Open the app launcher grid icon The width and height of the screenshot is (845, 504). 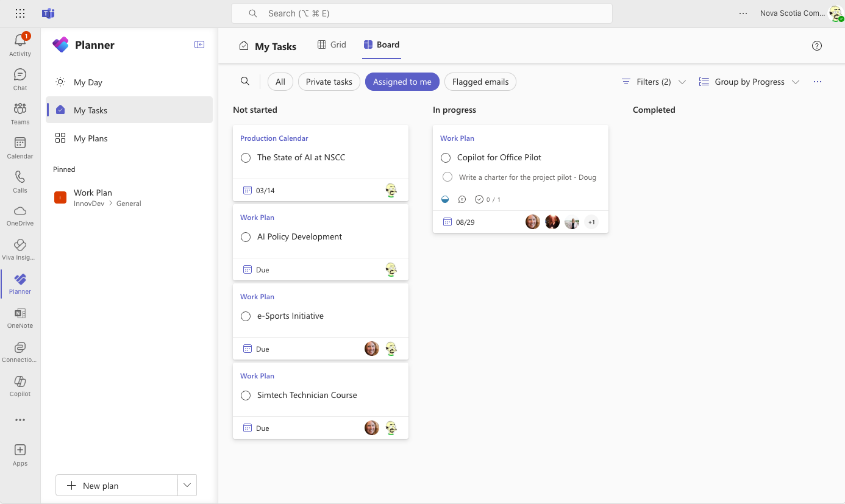pyautogui.click(x=20, y=13)
